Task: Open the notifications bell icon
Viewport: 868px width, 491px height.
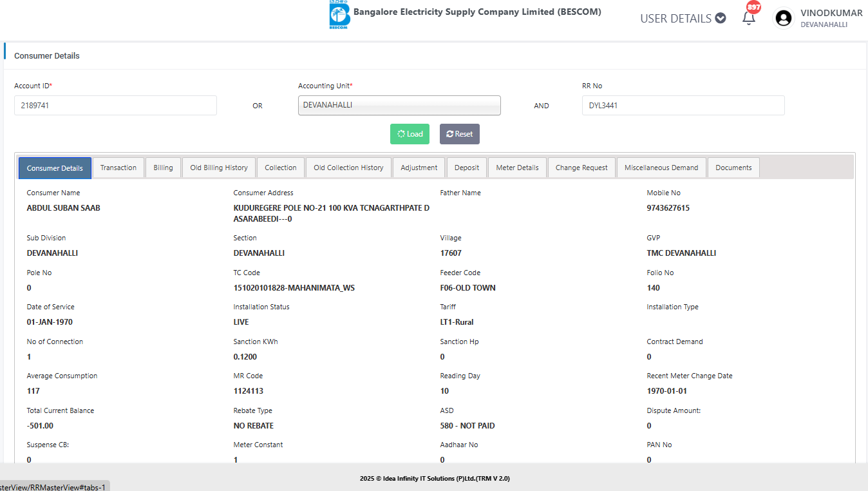Action: click(748, 18)
